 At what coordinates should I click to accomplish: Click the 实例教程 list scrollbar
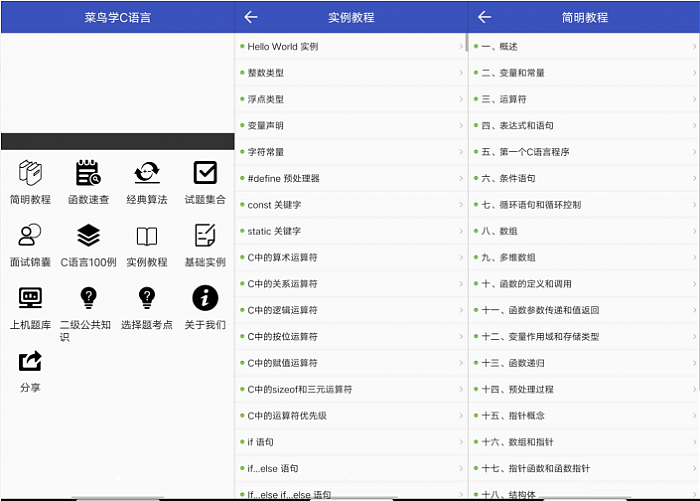[x=466, y=44]
